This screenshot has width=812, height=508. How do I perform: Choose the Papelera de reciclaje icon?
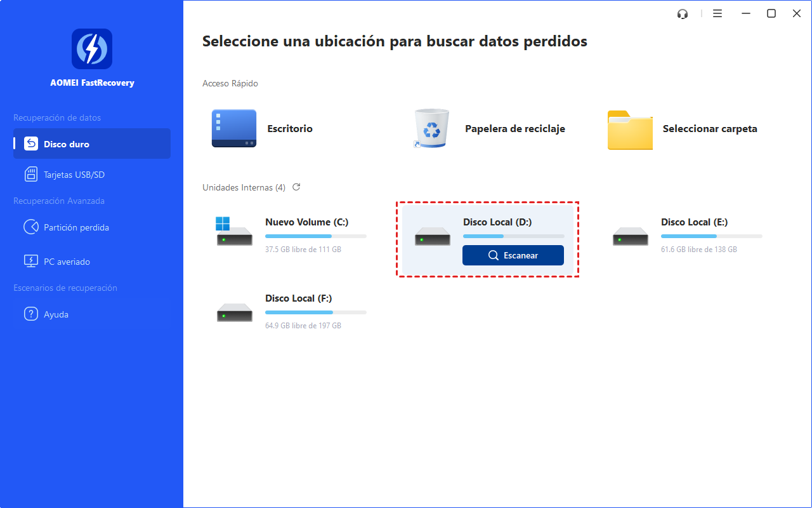431,129
